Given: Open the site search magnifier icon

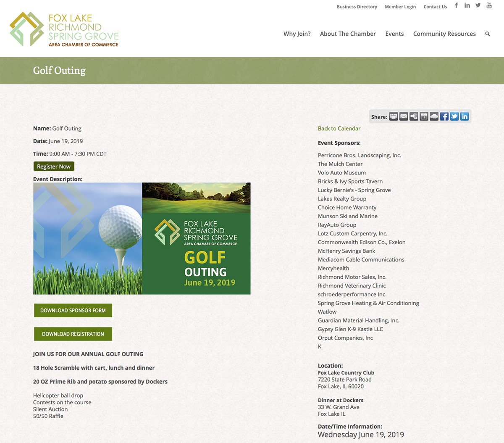Looking at the screenshot, I should (x=488, y=34).
